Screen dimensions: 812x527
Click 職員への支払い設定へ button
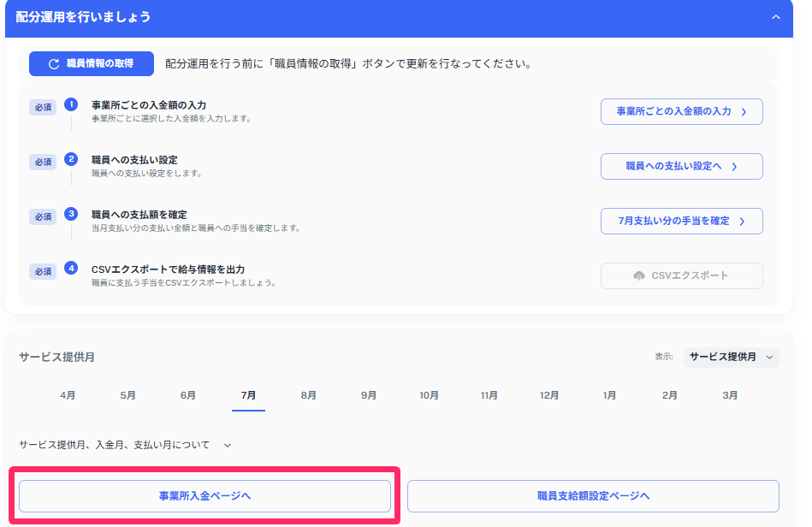point(681,166)
